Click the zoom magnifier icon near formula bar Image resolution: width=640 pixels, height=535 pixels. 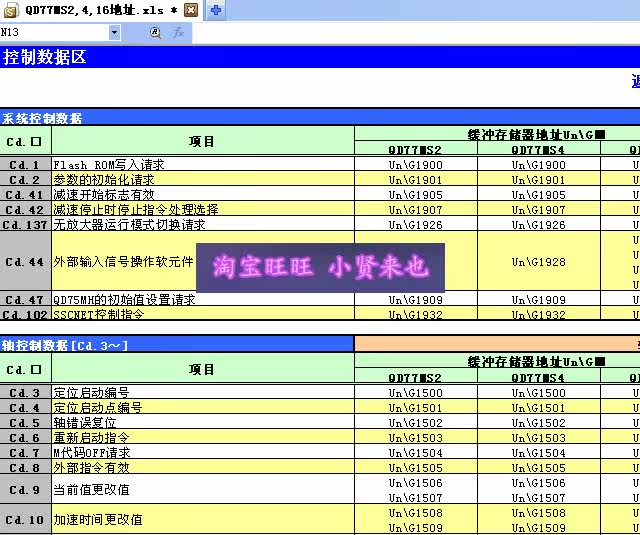pyautogui.click(x=155, y=32)
